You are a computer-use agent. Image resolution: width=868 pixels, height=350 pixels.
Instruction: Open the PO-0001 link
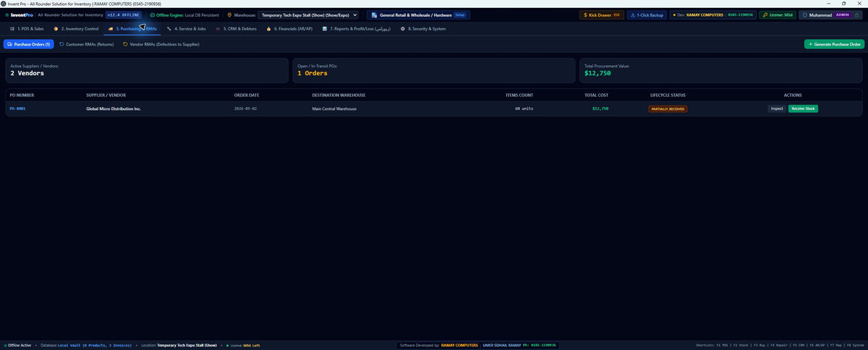pos(17,108)
